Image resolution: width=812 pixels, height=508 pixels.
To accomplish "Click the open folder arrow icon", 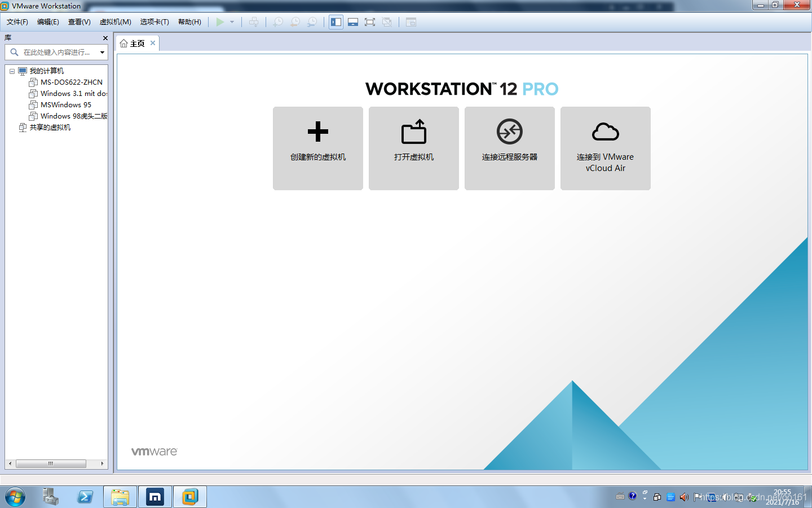I will [x=414, y=132].
